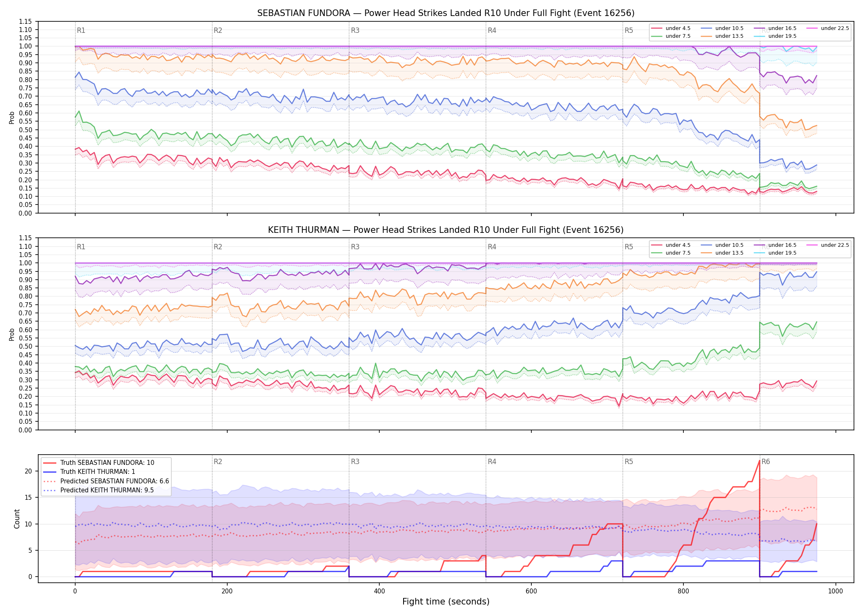Click the 800 tick label on the x-axis
This screenshot has width=863, height=616.
click(683, 591)
